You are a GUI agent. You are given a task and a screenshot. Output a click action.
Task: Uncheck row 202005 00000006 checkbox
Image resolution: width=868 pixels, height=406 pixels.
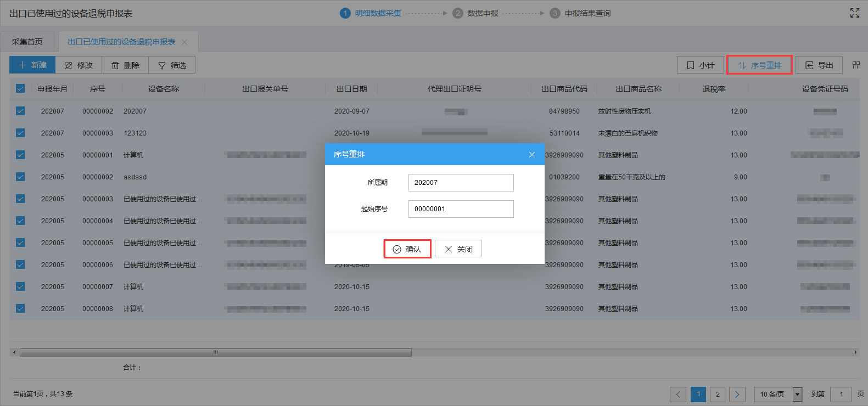tap(20, 264)
